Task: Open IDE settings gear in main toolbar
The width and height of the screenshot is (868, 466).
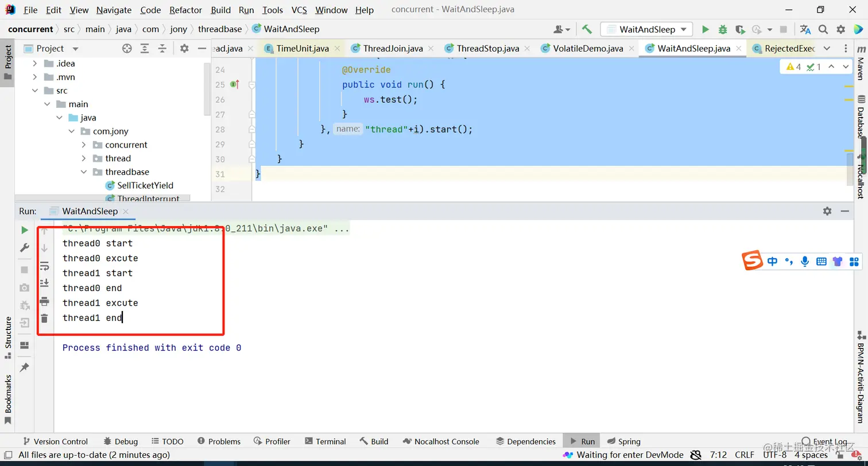Action: click(x=841, y=29)
